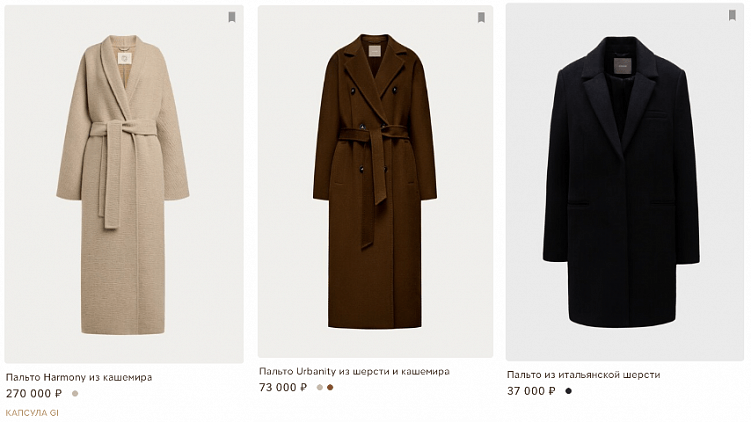This screenshot has width=751, height=422.
Task: Open 'Пальто из итальянской шерсти' product link
Action: 583,375
